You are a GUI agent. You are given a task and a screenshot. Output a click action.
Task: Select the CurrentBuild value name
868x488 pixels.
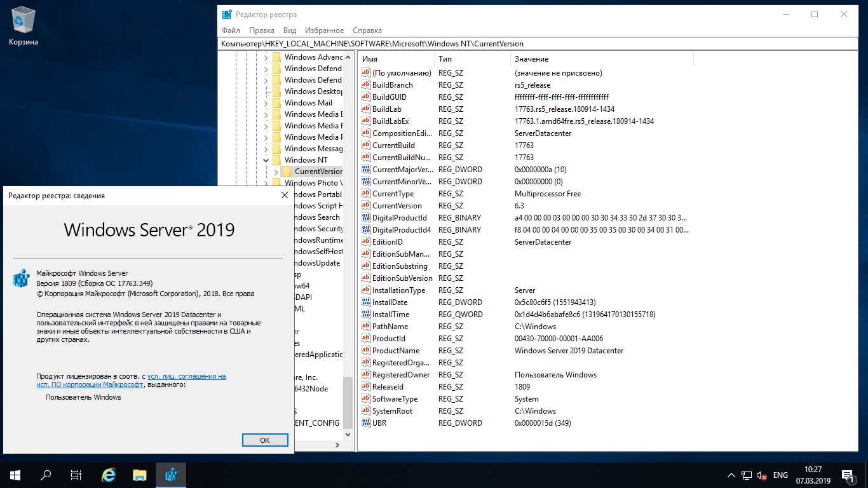tap(393, 146)
